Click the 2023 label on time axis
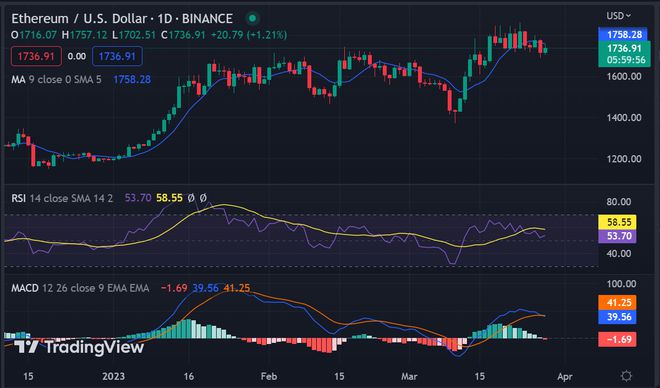The width and height of the screenshot is (660, 388). (x=113, y=376)
